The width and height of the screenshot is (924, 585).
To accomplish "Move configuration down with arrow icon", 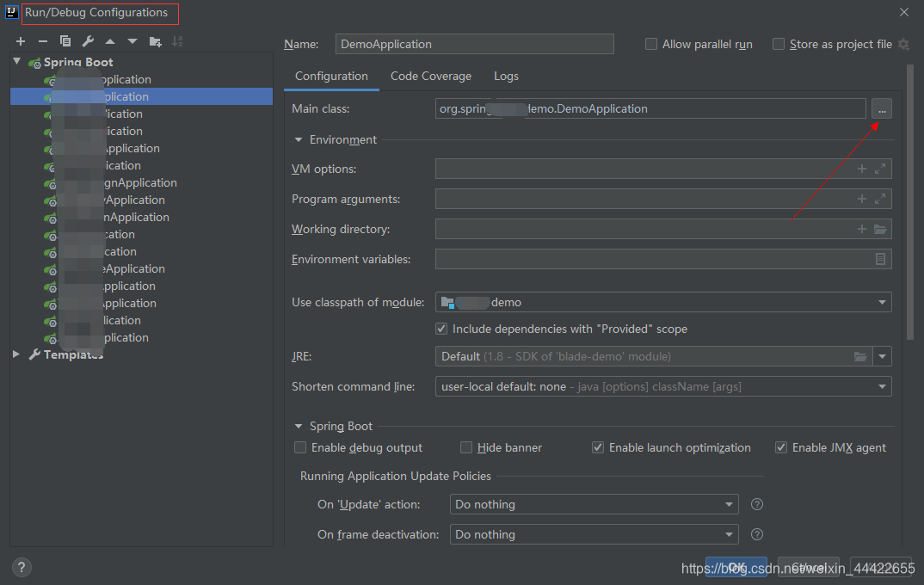I will [x=132, y=41].
